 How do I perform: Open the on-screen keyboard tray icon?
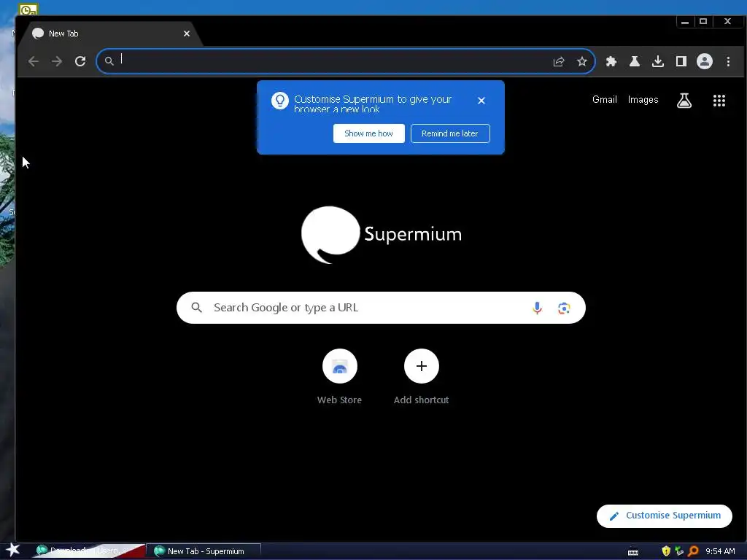[633, 552]
